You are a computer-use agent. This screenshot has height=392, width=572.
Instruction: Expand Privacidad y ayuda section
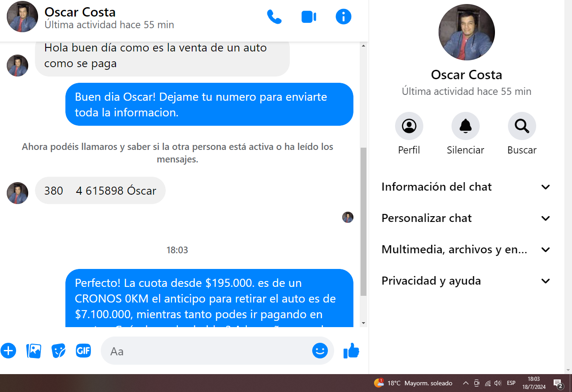click(x=466, y=281)
